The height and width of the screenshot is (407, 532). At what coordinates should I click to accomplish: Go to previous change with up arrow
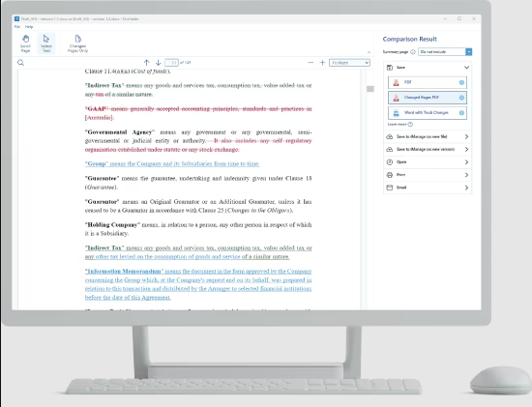click(x=147, y=63)
